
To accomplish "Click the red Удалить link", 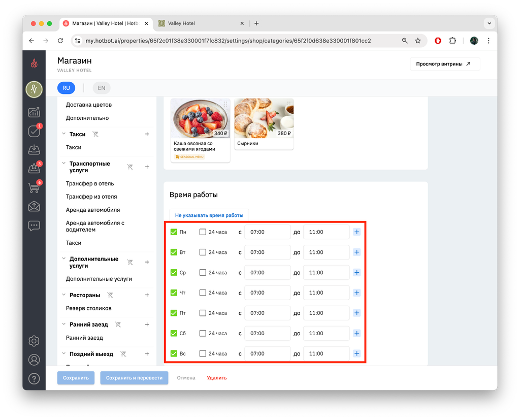I will [x=217, y=378].
